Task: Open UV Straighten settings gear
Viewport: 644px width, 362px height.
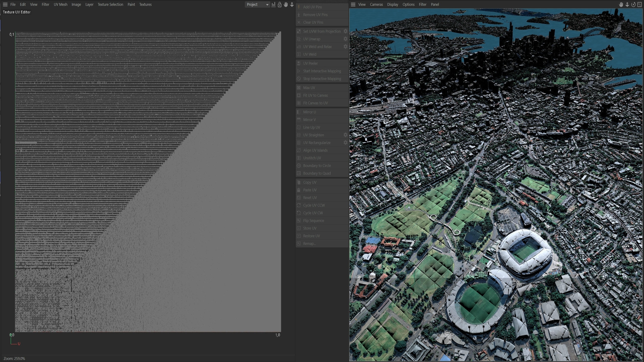Action: point(345,135)
